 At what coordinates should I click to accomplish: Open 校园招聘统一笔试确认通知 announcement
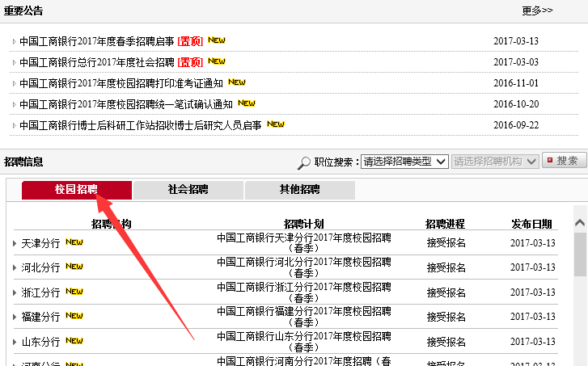126,104
